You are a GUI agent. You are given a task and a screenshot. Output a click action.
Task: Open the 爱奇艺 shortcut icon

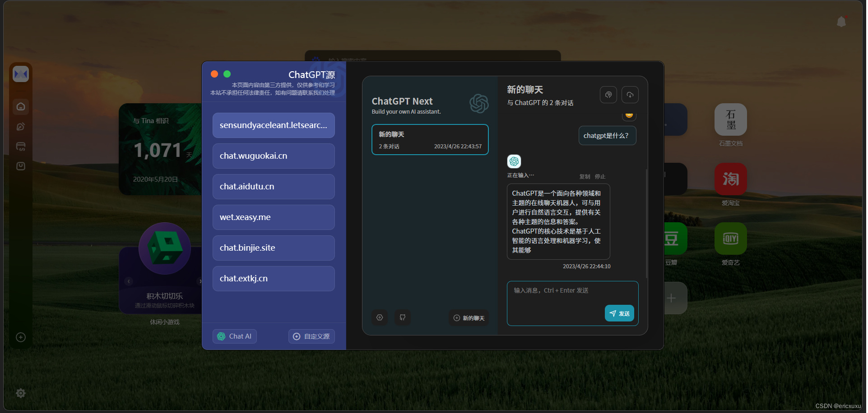[x=731, y=239]
